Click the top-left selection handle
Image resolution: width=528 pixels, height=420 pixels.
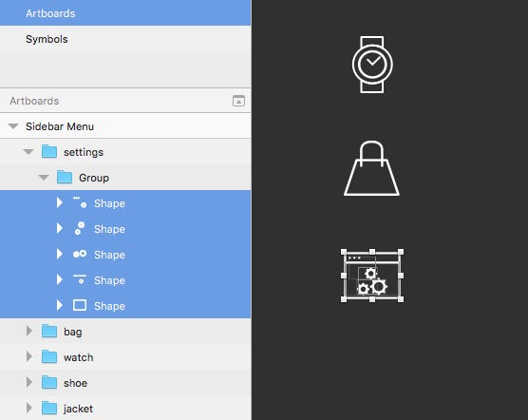click(x=344, y=252)
